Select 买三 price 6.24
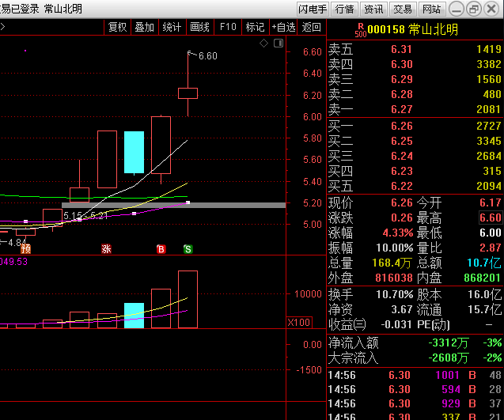This screenshot has height=420, width=504. [401, 156]
